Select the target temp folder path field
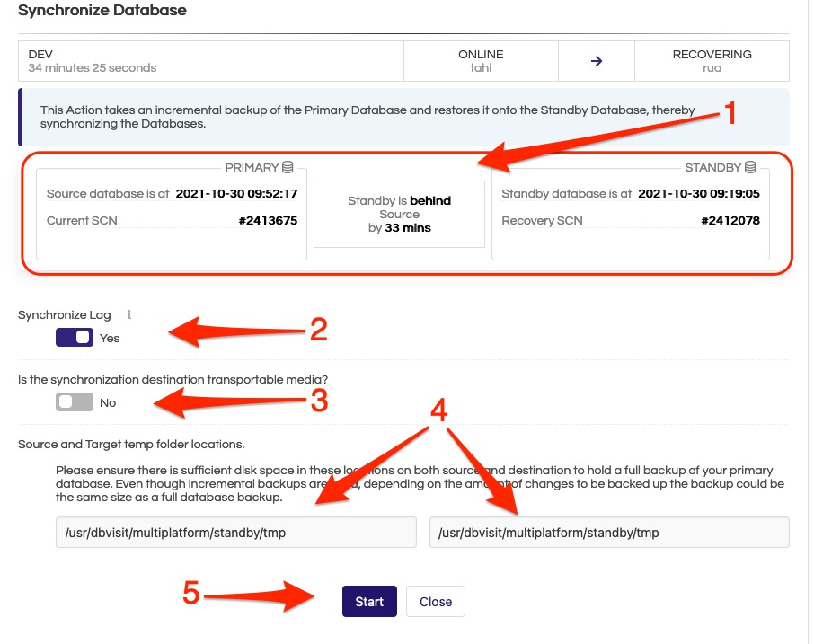Image resolution: width=814 pixels, height=644 pixels. [x=609, y=532]
